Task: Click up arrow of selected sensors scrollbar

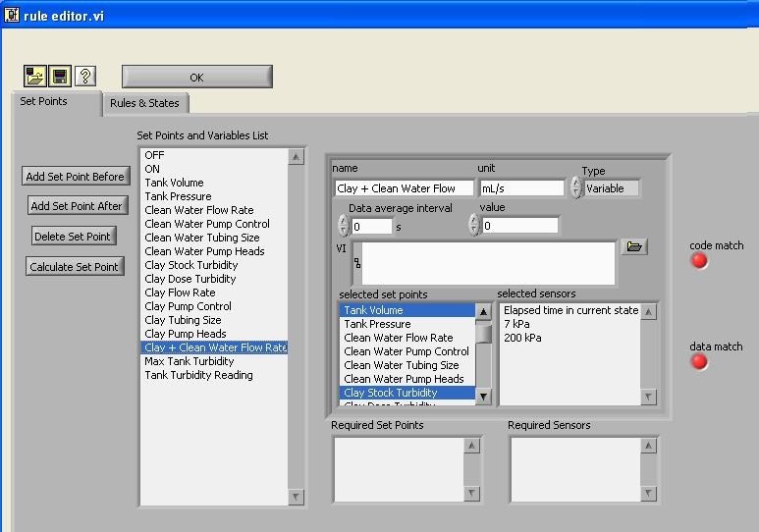Action: tap(649, 312)
